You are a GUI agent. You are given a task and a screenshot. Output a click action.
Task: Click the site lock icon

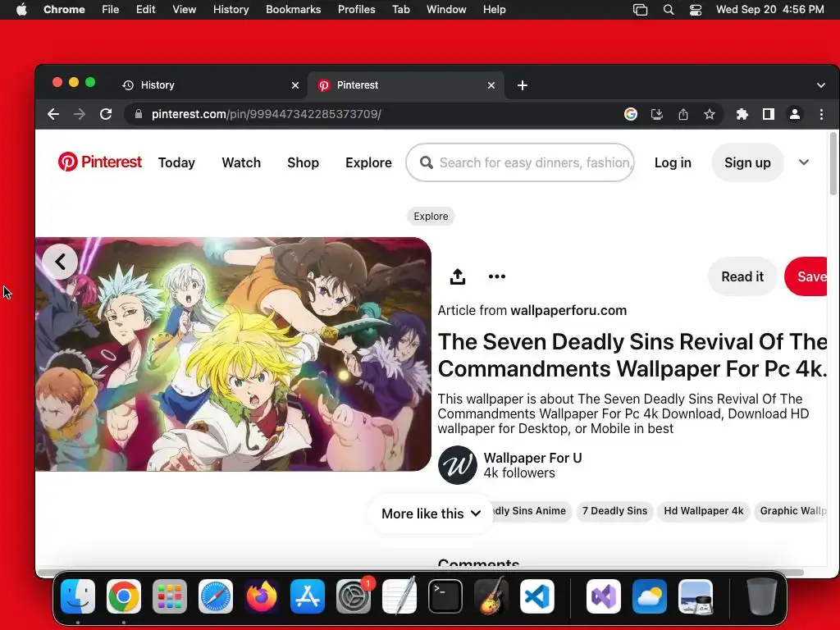(139, 114)
